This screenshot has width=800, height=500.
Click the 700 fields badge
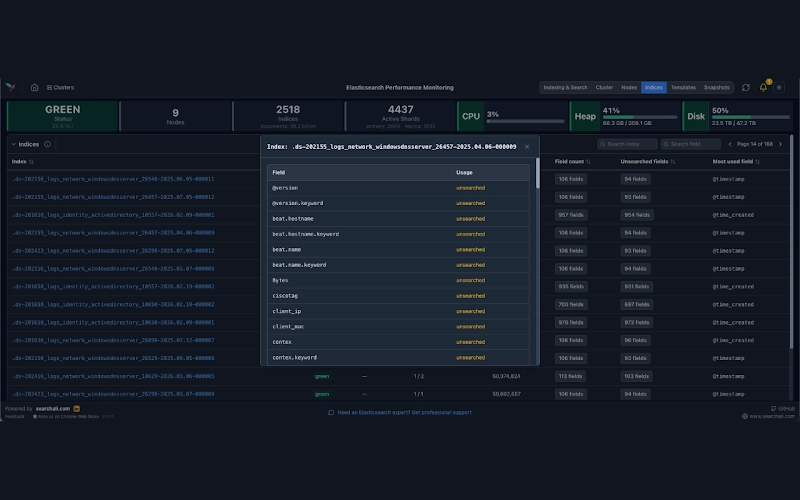(x=570, y=305)
